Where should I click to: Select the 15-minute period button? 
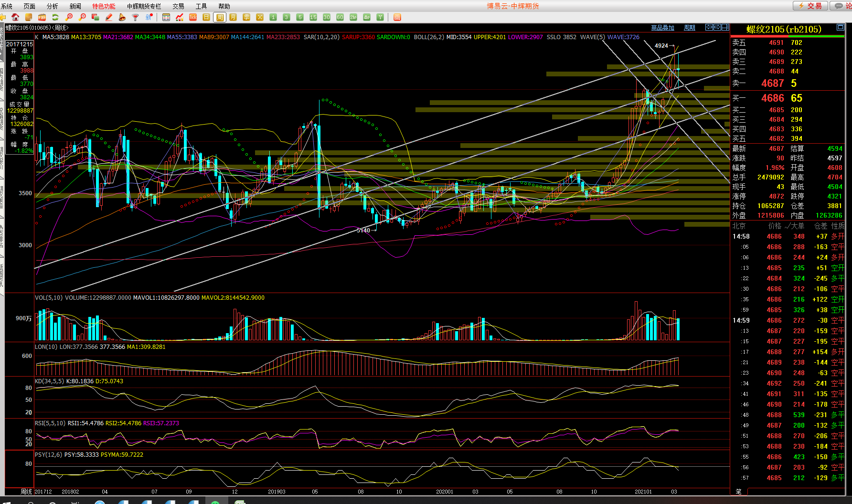point(313,17)
